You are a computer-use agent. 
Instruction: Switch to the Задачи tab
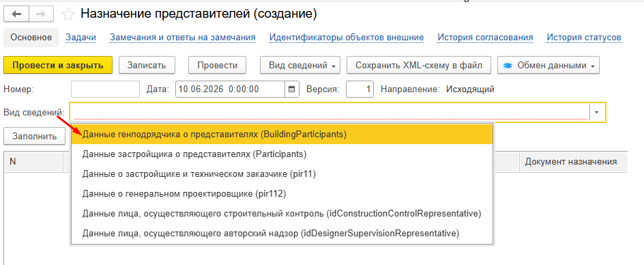click(x=81, y=38)
